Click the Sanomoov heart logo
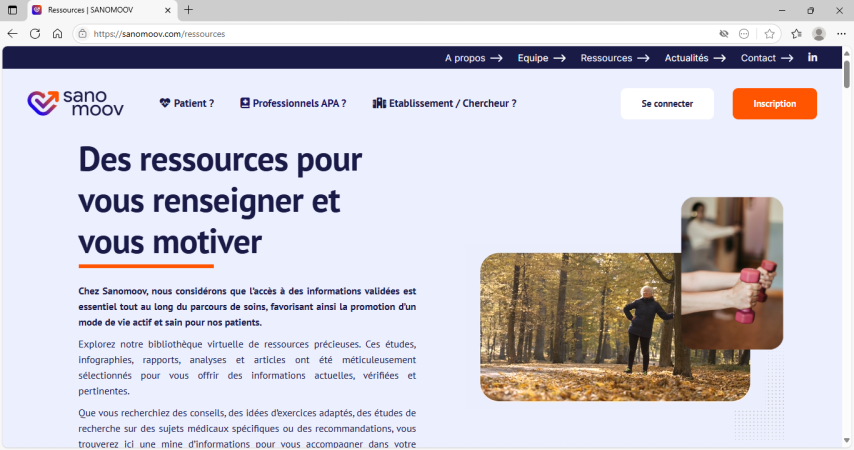The image size is (854, 450). pos(43,103)
